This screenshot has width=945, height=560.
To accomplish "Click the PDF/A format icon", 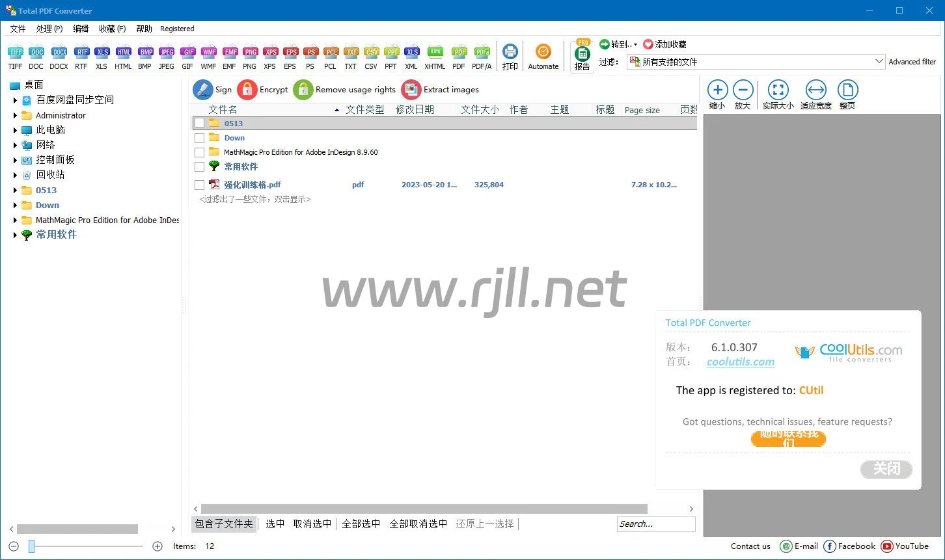I will [x=482, y=53].
